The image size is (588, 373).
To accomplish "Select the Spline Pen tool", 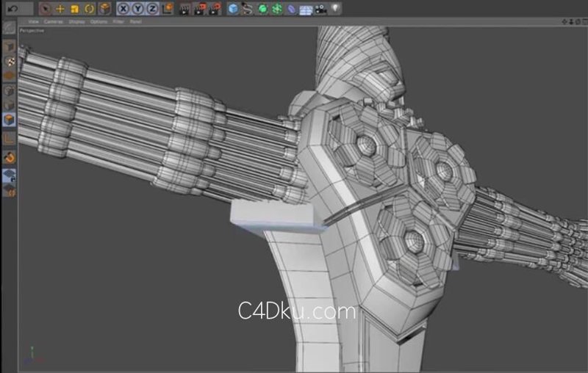I will point(247,9).
